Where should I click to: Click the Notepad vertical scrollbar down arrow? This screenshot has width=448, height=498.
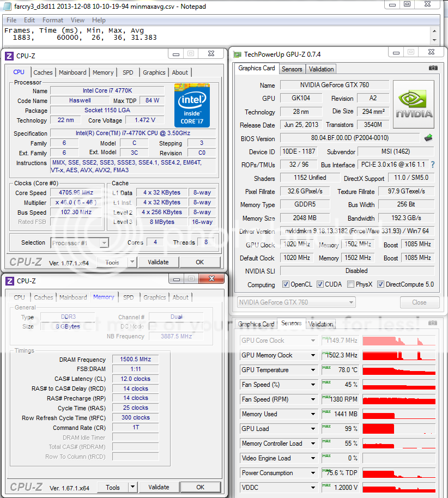point(434,40)
